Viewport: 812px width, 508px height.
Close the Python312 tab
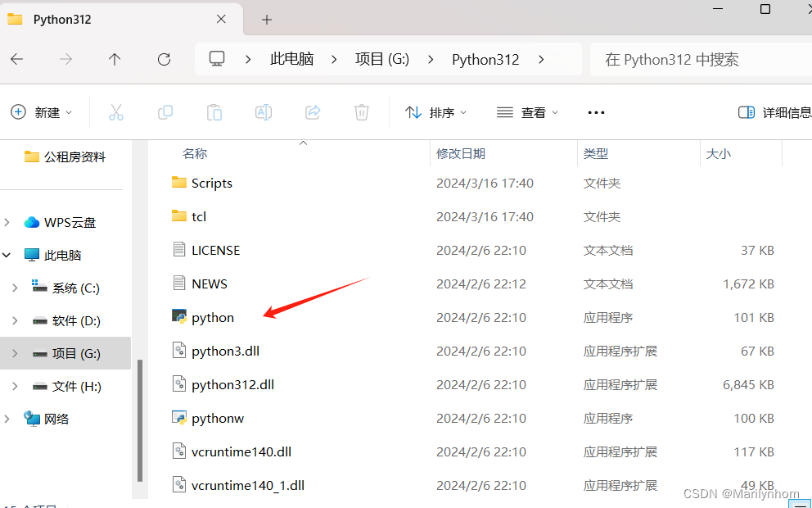click(221, 19)
